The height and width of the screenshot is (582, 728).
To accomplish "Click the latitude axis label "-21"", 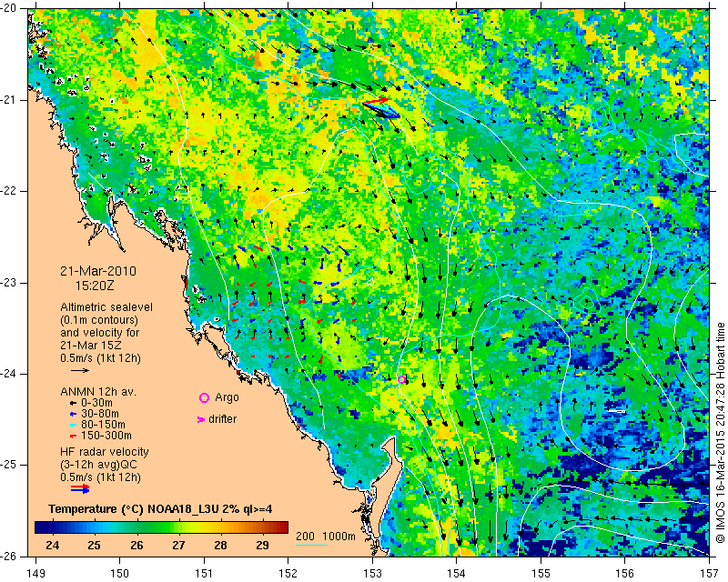I will point(8,100).
